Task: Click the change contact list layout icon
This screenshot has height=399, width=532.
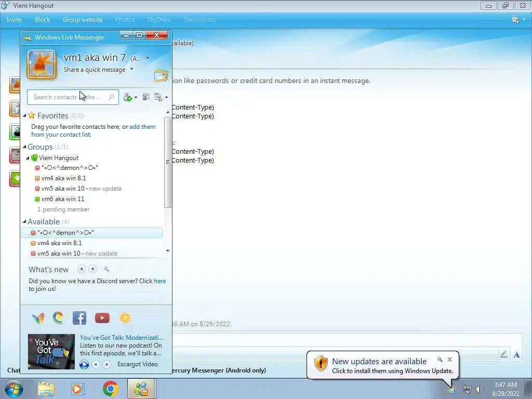Action: tap(146, 97)
